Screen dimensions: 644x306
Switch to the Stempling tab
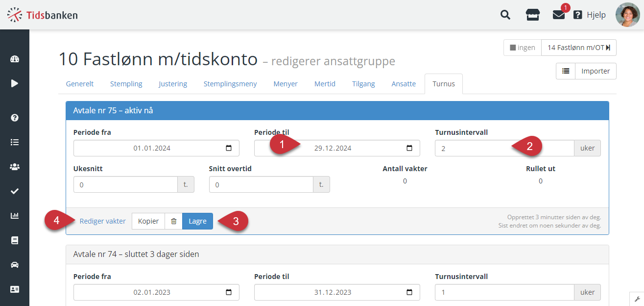click(126, 84)
